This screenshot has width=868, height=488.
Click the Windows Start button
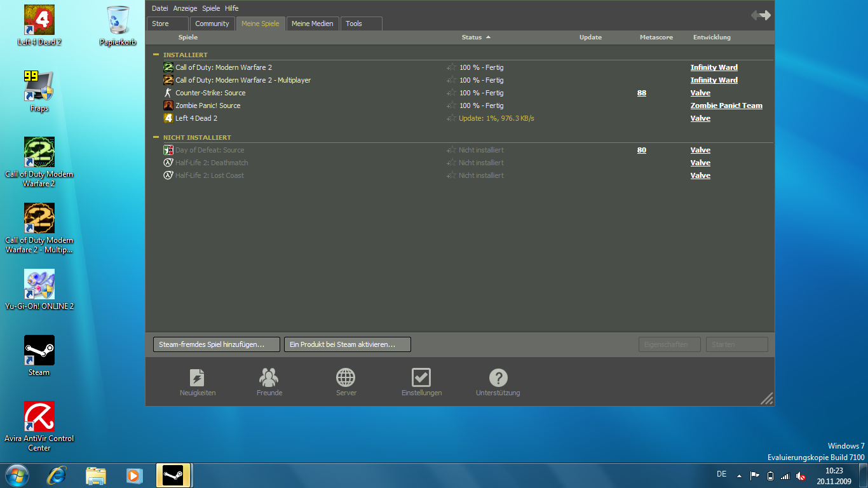pyautogui.click(x=17, y=475)
